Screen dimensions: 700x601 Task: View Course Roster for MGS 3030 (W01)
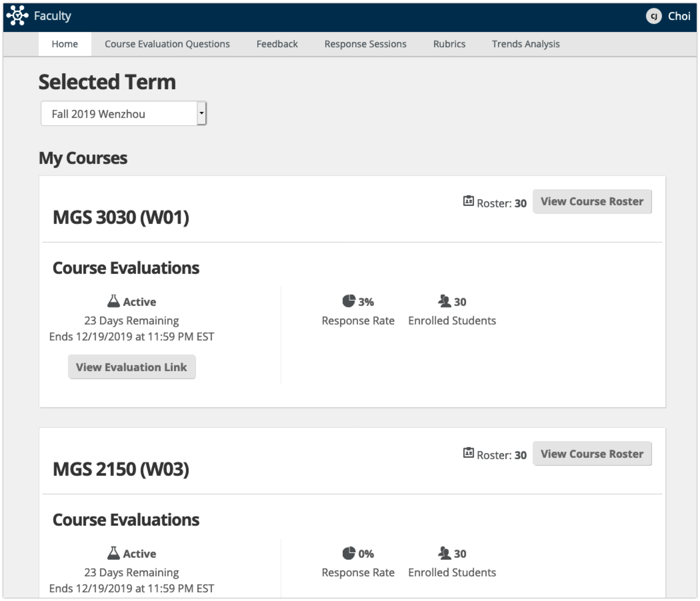coord(592,201)
